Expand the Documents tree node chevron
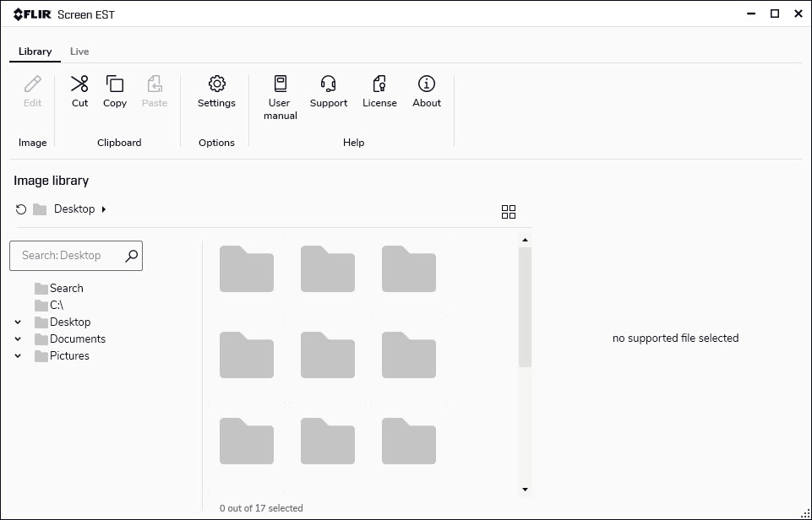 [18, 339]
